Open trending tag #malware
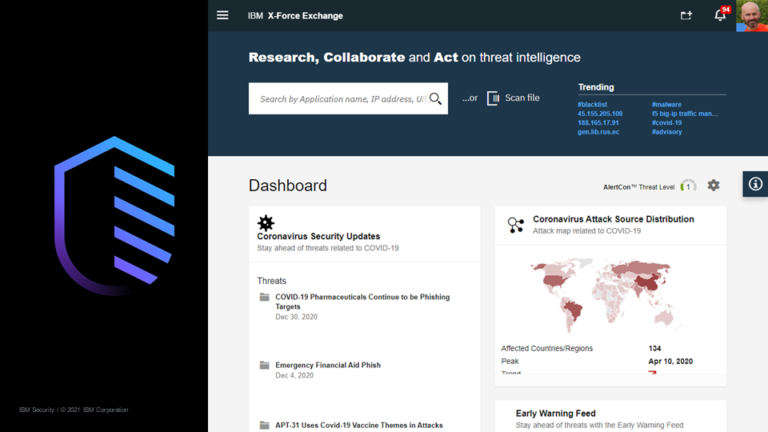The image size is (768, 432). pos(666,104)
